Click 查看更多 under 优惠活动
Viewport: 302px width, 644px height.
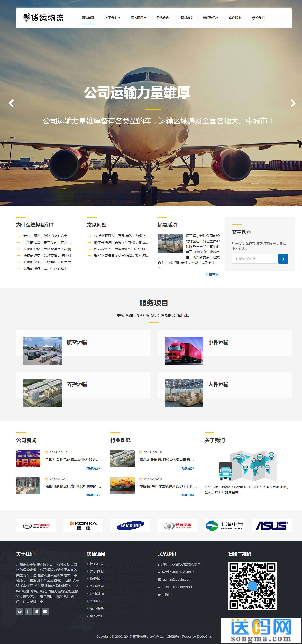pos(212,275)
